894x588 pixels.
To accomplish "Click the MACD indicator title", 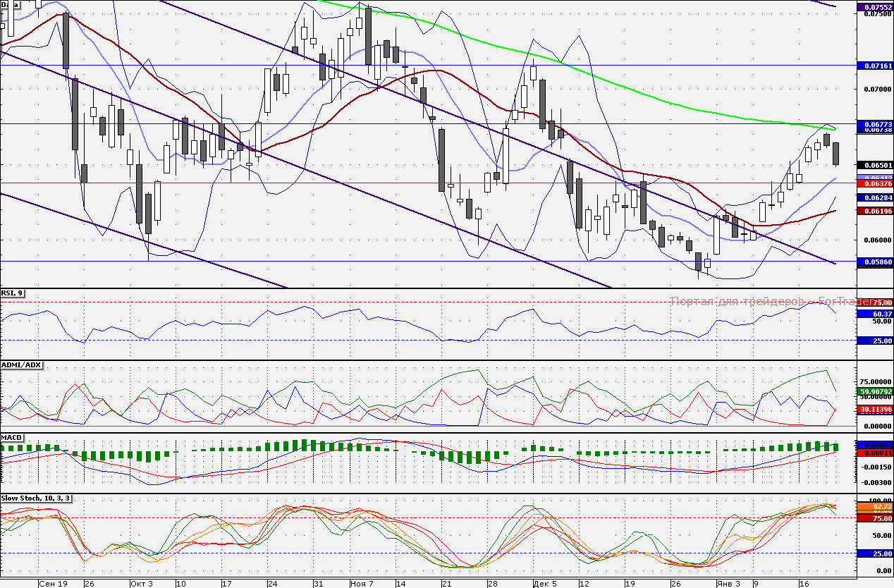I will (x=13, y=438).
